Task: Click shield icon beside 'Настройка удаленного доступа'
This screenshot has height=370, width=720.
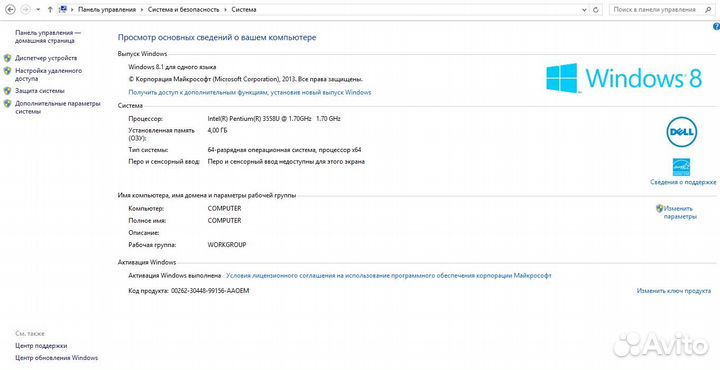Action: tap(7, 71)
